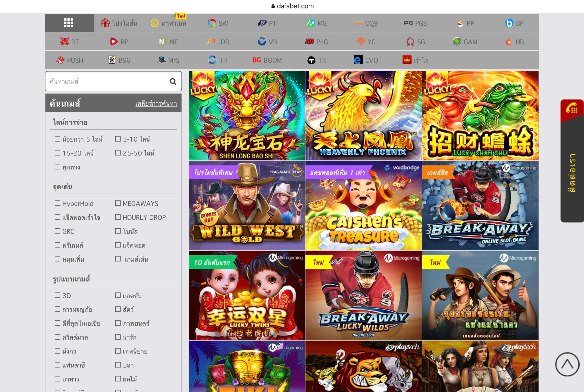Tick the 3D game type checkbox
584x392 pixels.
(57, 295)
